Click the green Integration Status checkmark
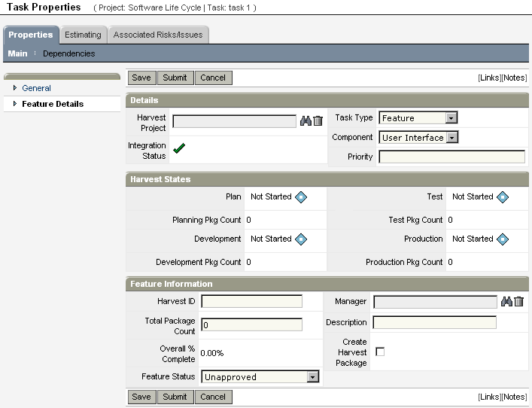This screenshot has height=408, width=532. click(x=179, y=148)
